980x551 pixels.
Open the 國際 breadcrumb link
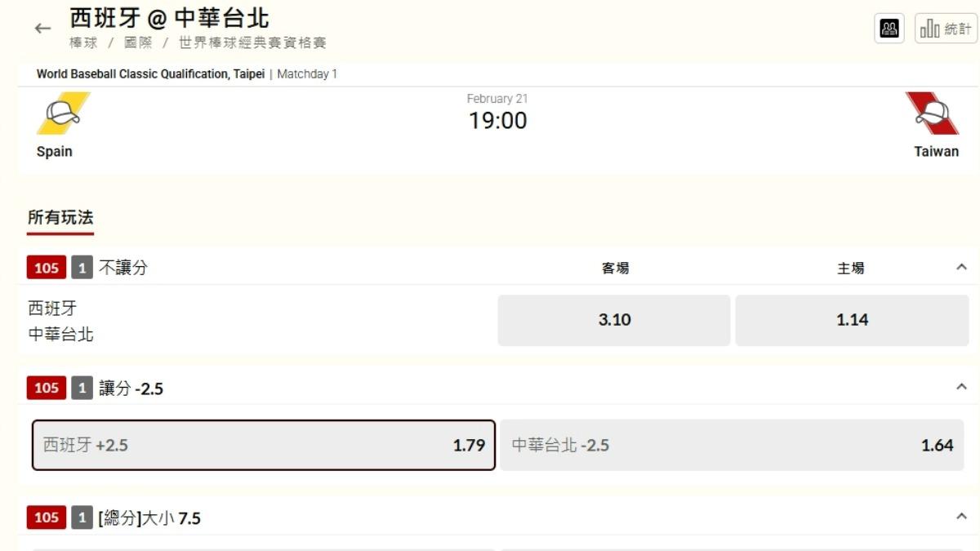tap(138, 43)
